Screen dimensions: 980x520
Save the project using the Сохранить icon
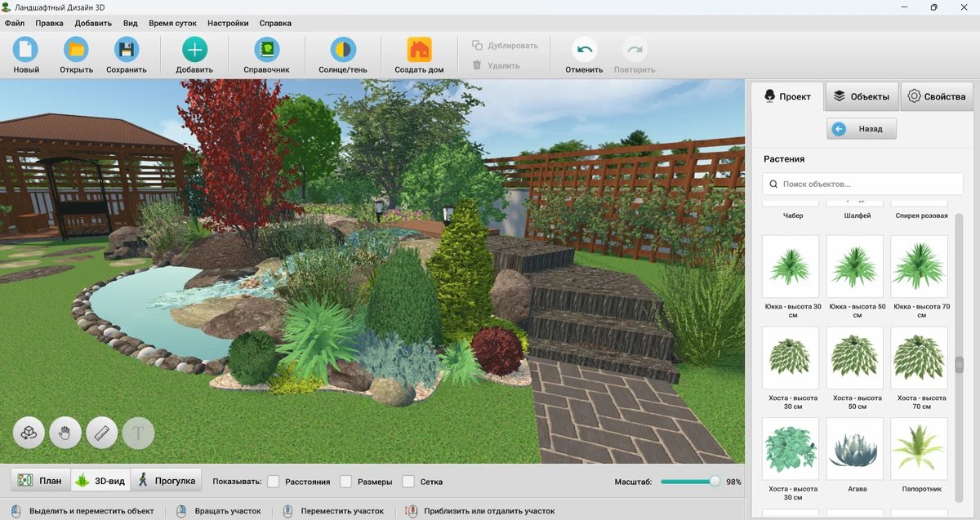[x=127, y=51]
